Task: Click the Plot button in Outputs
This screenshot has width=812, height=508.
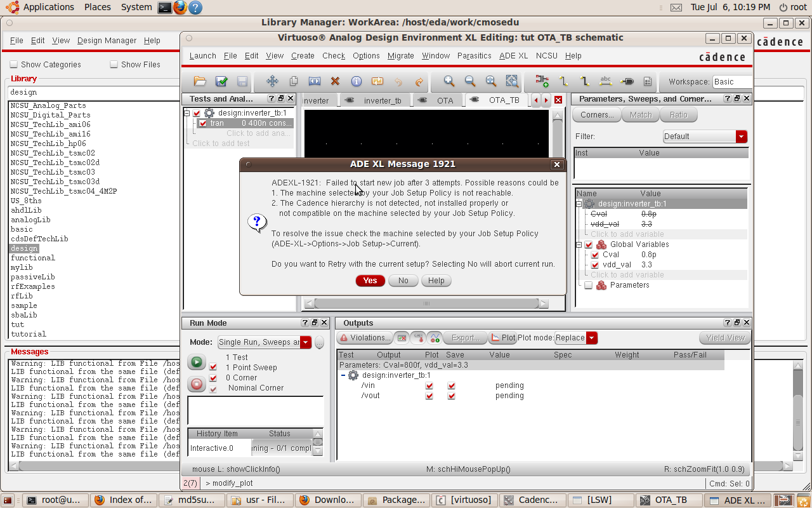Action: [504, 338]
